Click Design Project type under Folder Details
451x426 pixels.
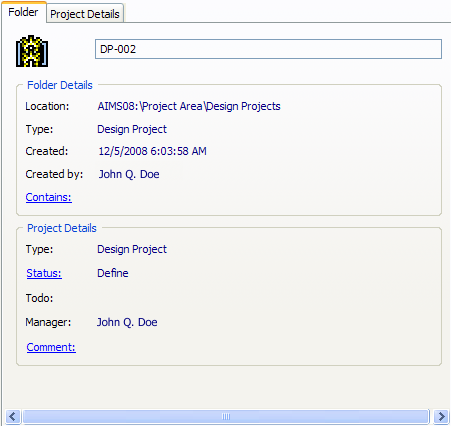click(132, 129)
